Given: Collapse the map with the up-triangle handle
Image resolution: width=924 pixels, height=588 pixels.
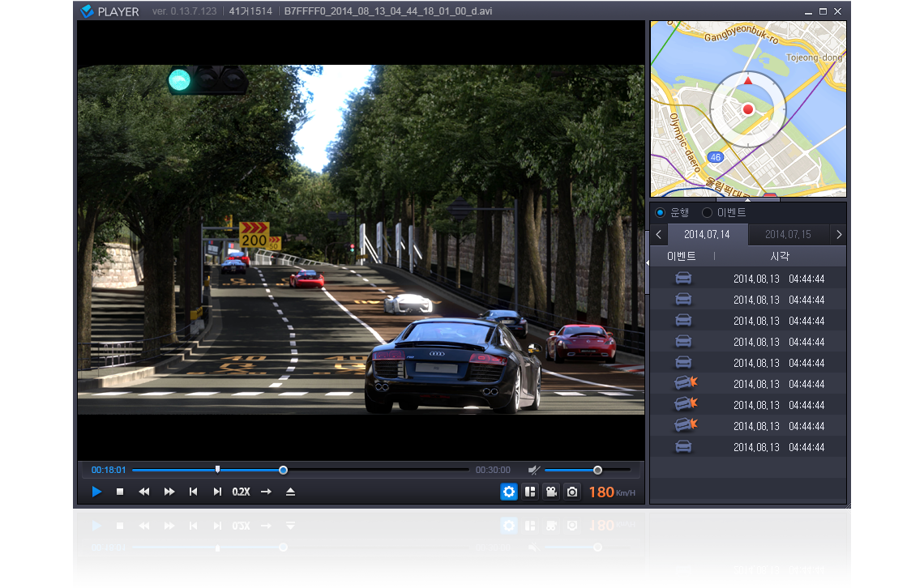Looking at the screenshot, I should 748,199.
